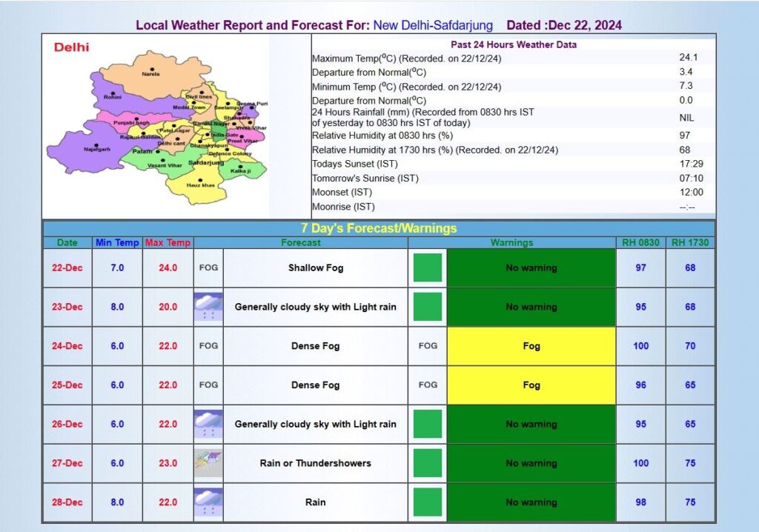This screenshot has height=532, width=759.
Task: Click the RH 1730 column header
Action: pyautogui.click(x=690, y=242)
